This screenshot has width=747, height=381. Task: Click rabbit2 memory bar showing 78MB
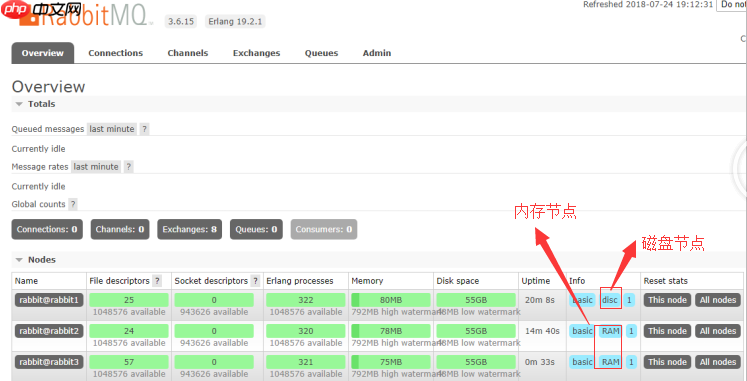click(391, 331)
